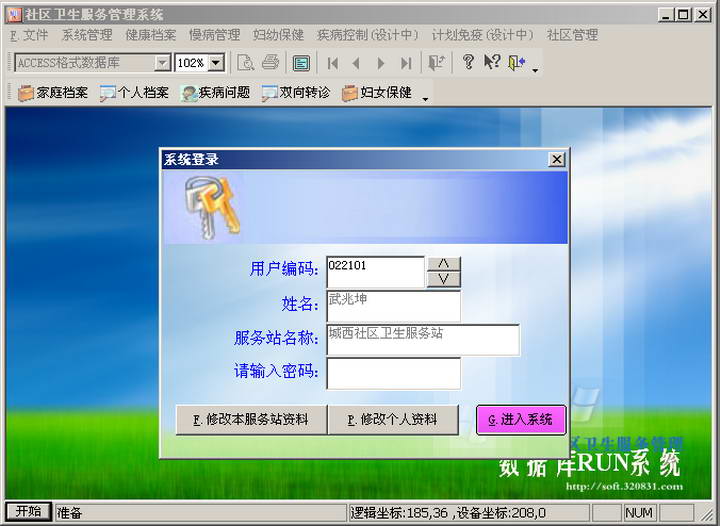Click the print preview icon in toolbar
Image resolution: width=720 pixels, height=526 pixels.
click(x=245, y=63)
